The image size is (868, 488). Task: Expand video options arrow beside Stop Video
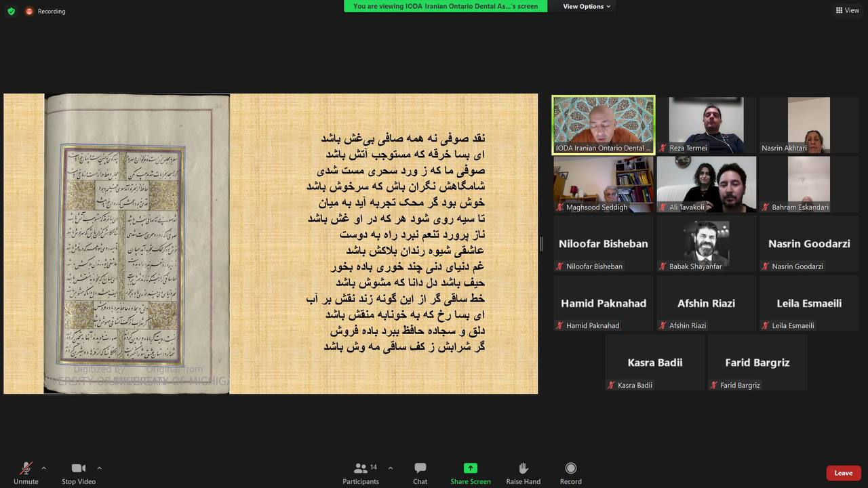[x=99, y=468]
